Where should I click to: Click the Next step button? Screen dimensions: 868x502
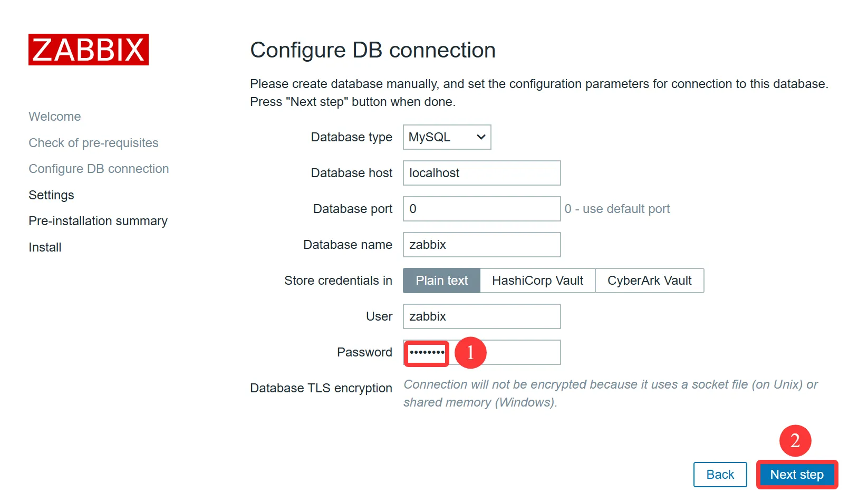[796, 475]
